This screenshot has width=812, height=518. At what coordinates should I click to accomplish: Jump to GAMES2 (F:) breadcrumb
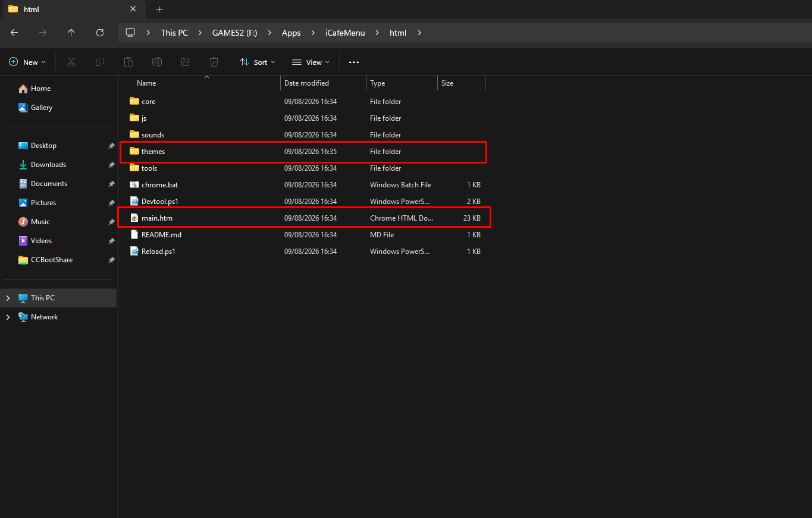tap(235, 33)
